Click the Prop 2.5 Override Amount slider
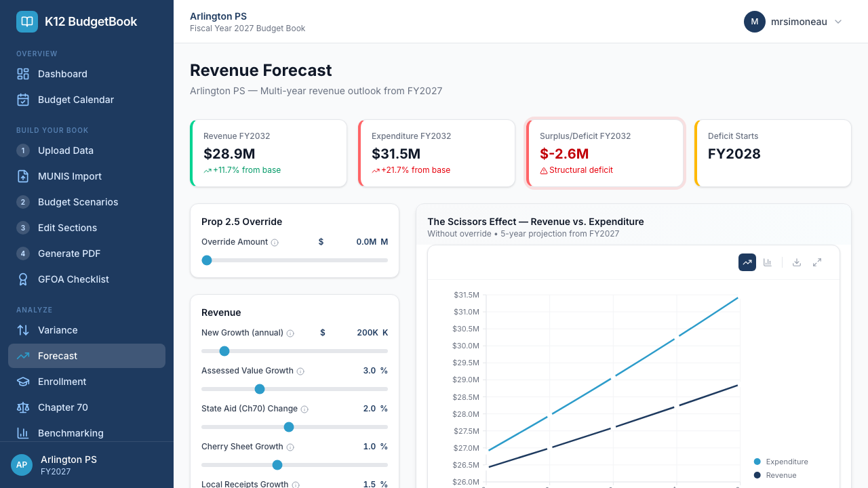Screen dimensions: 868x488 pos(294,260)
